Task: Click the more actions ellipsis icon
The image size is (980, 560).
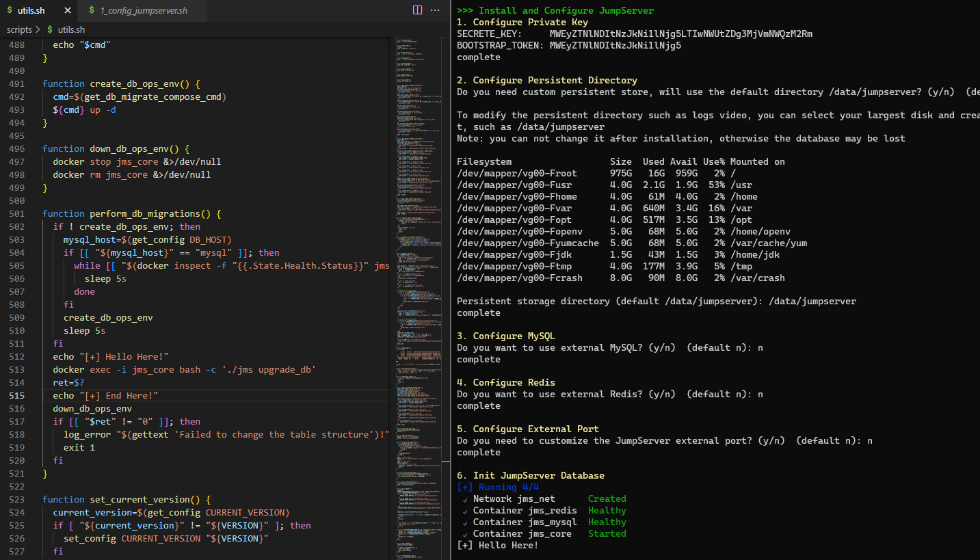Action: [x=435, y=10]
